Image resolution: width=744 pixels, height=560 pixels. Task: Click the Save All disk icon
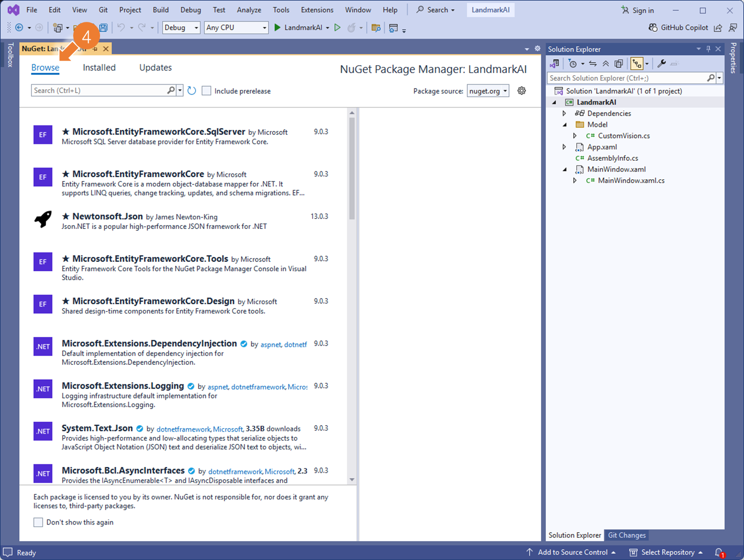104,28
